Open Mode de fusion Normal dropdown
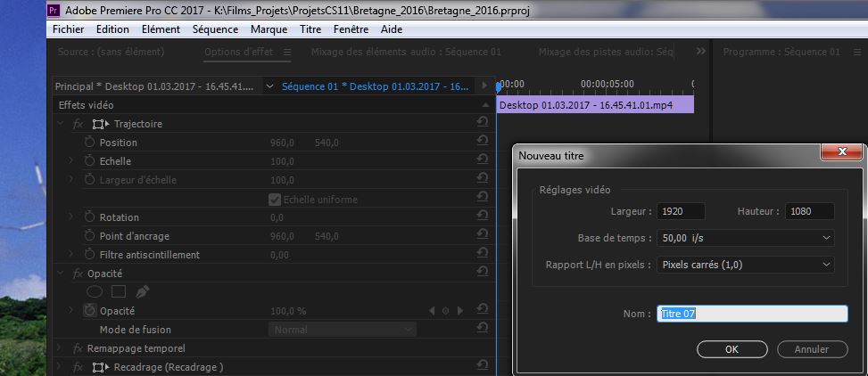This screenshot has width=868, height=376. [x=342, y=330]
